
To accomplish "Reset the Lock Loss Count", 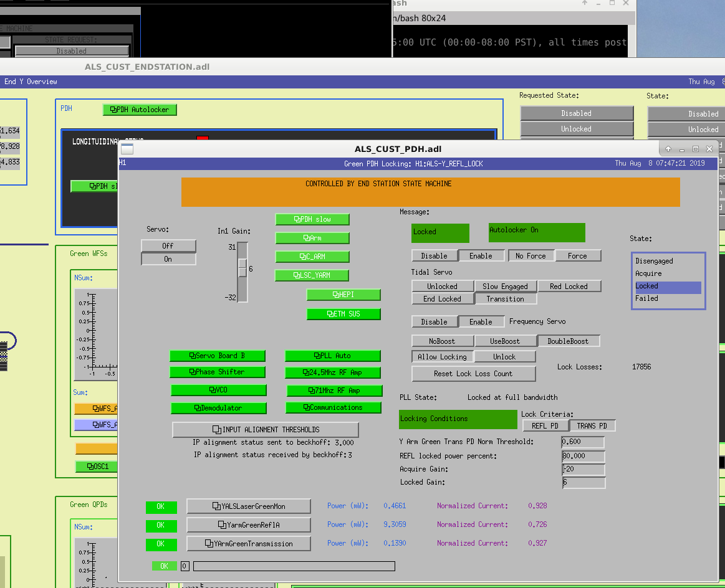I will (474, 374).
